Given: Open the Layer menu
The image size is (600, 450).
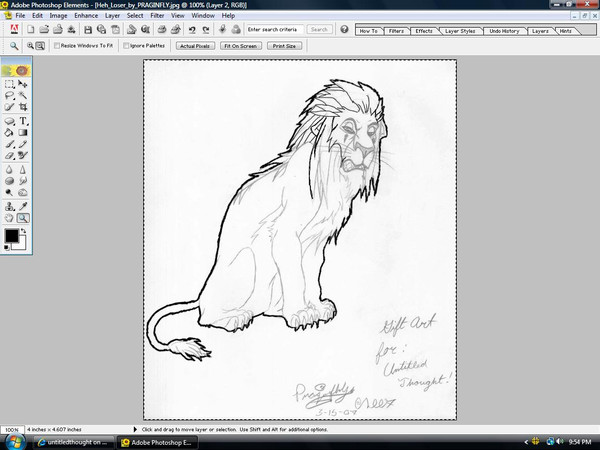Looking at the screenshot, I should 112,16.
